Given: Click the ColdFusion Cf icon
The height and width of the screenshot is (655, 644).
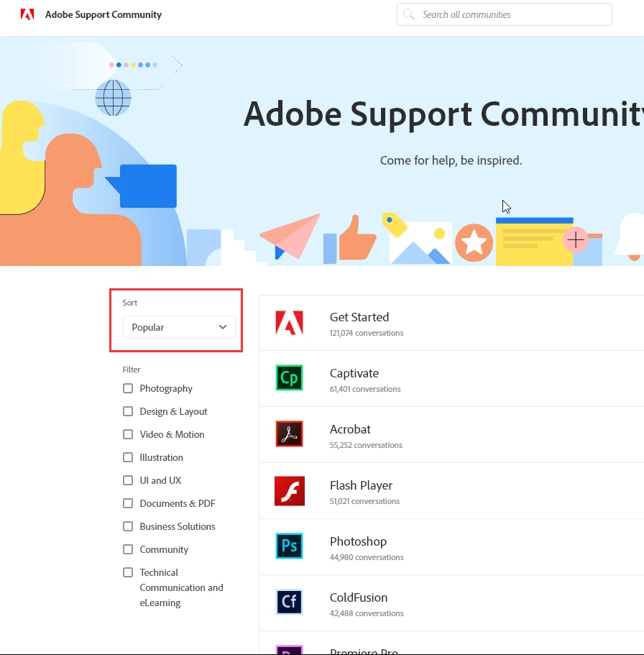Looking at the screenshot, I should pos(289,602).
